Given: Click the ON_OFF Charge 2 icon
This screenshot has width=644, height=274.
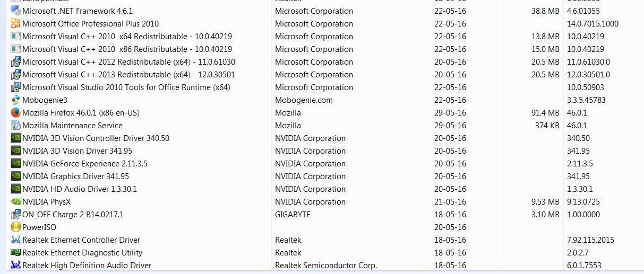Looking at the screenshot, I should coord(16,214).
